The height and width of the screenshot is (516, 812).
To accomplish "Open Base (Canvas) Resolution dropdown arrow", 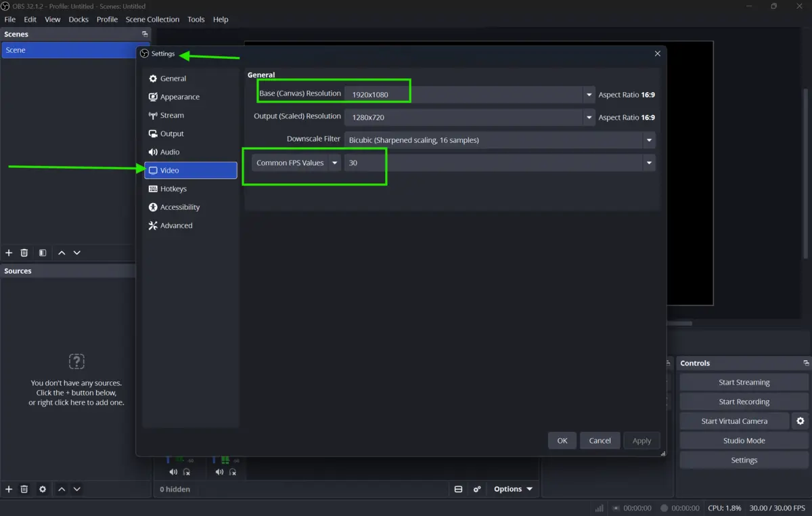I will tap(589, 95).
